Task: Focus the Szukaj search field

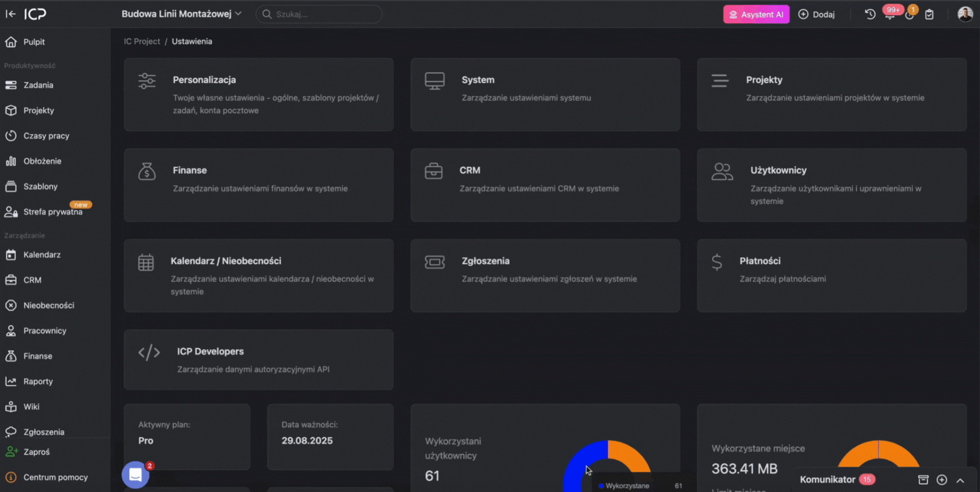Action: (x=319, y=14)
